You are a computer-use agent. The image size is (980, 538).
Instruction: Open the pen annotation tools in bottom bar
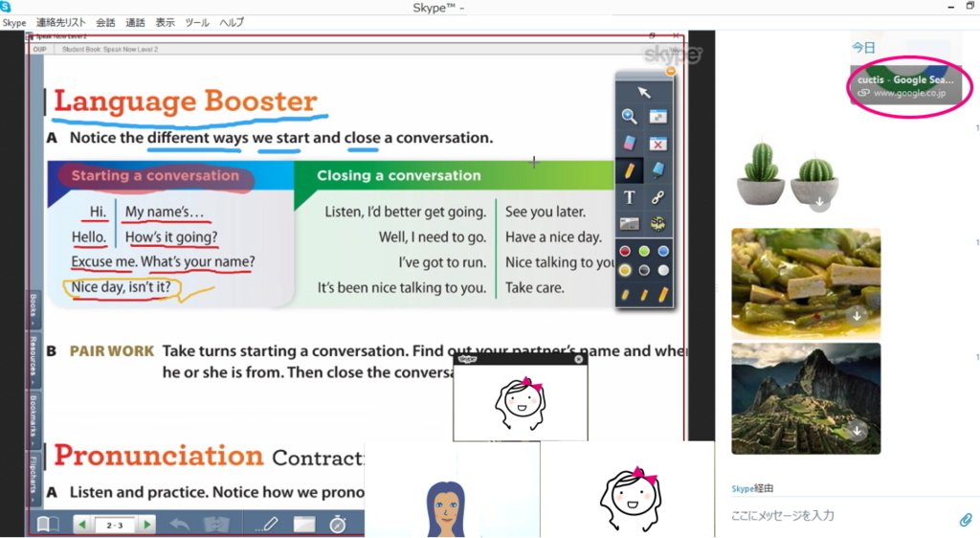267,525
